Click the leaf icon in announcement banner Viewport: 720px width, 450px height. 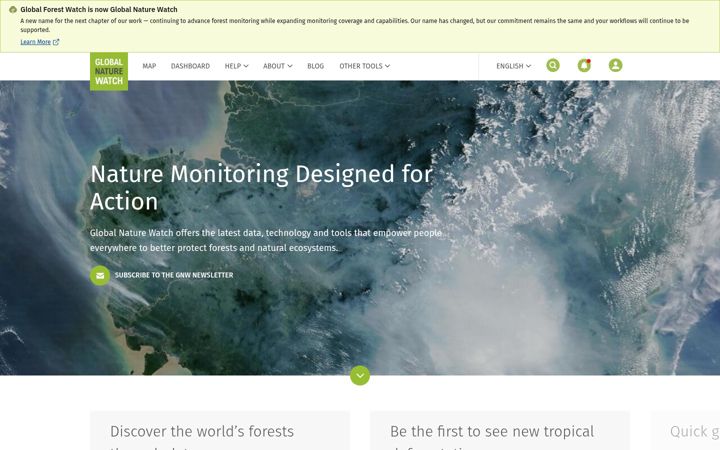pyautogui.click(x=13, y=10)
